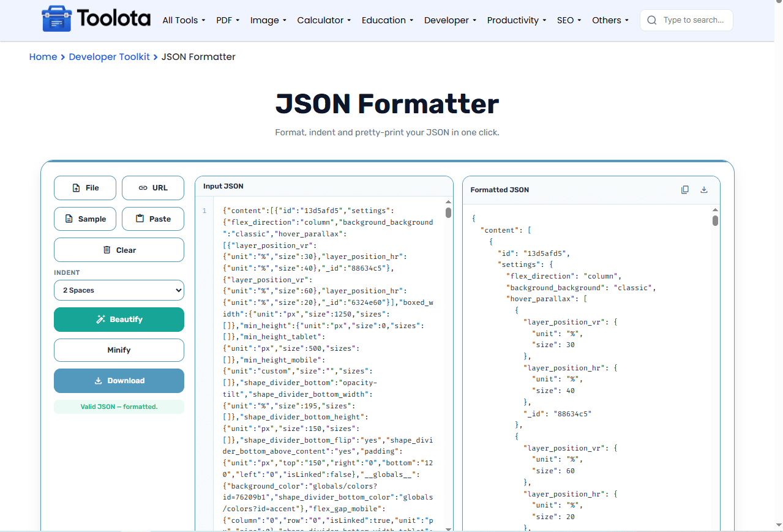This screenshot has width=783, height=532.
Task: Click the blue Download button
Action: [119, 381]
